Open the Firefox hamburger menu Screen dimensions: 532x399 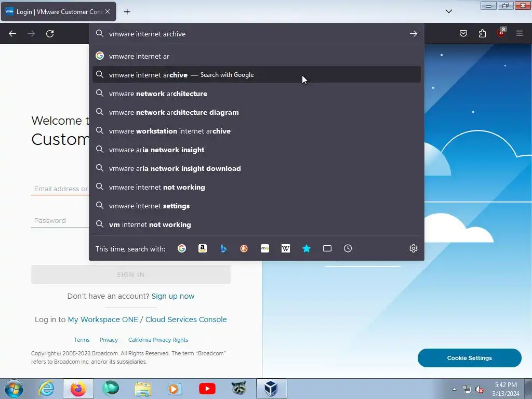point(520,33)
